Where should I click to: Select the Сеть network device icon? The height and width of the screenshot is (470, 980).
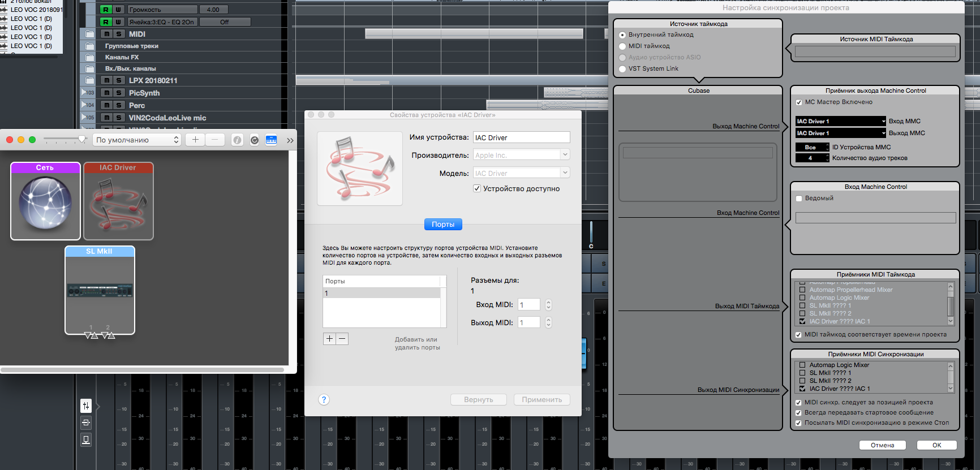click(x=45, y=201)
